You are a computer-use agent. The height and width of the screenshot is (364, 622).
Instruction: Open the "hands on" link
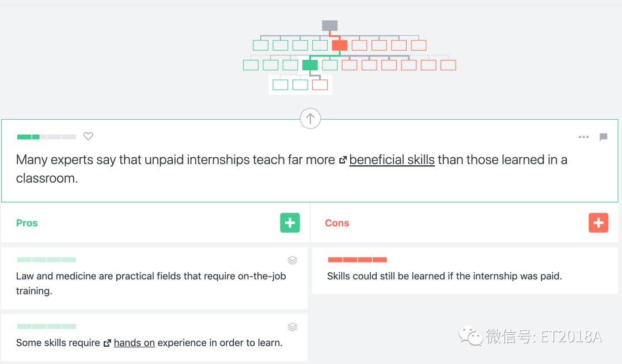coord(134,343)
